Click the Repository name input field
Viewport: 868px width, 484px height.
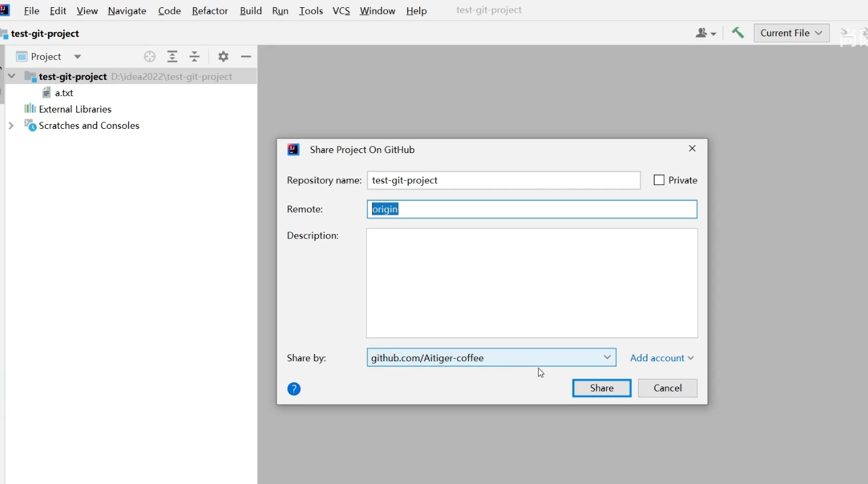tap(504, 180)
